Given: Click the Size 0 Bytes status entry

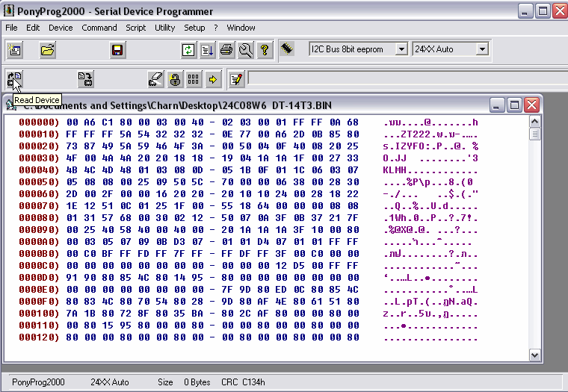Looking at the screenshot, I should (x=184, y=382).
